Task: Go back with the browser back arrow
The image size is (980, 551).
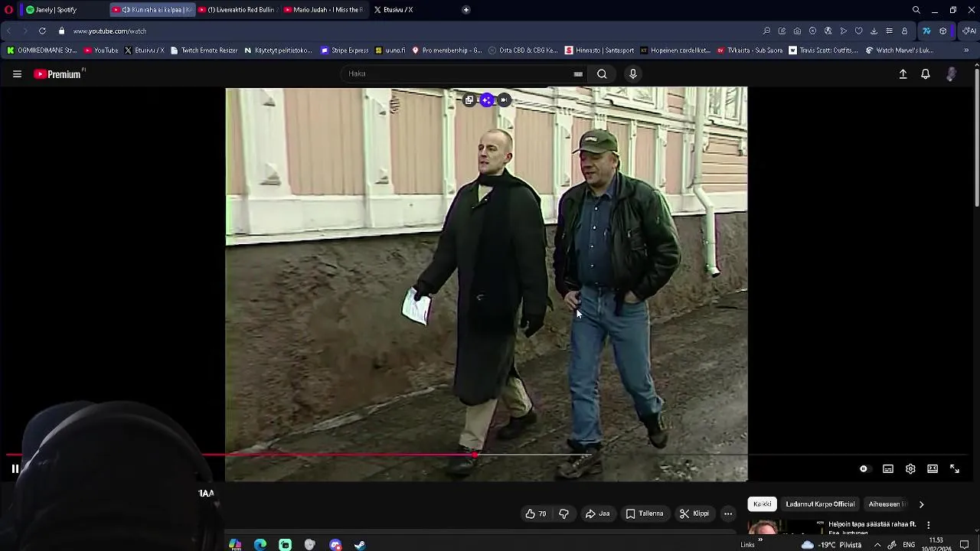Action: click(8, 31)
